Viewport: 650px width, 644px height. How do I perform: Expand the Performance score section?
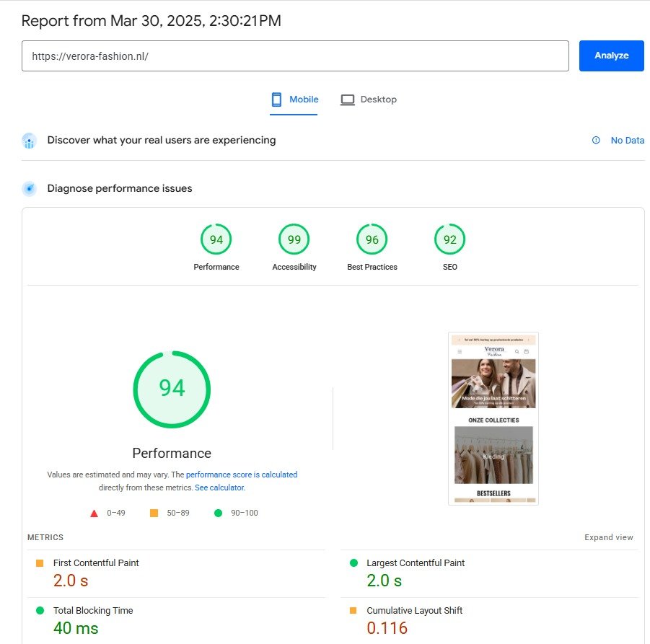pos(171,389)
